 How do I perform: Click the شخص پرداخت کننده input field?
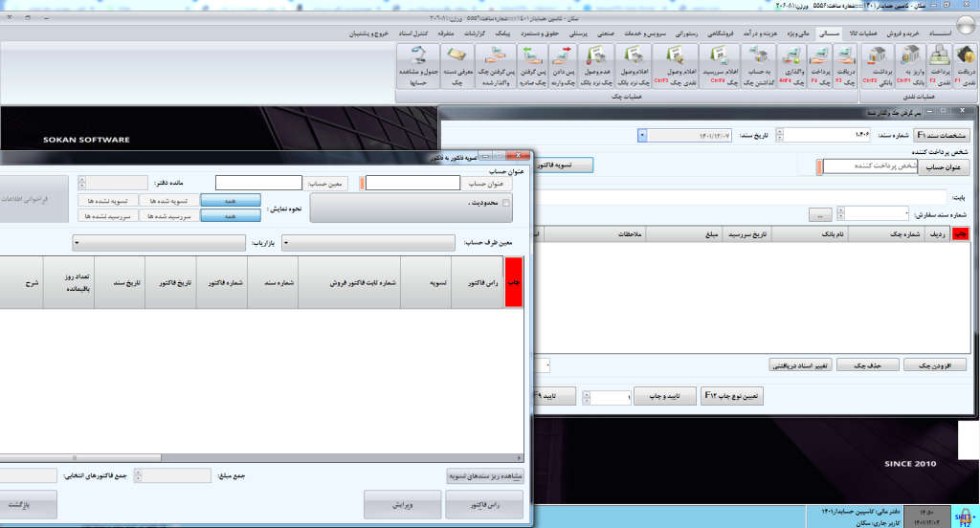tap(870, 166)
